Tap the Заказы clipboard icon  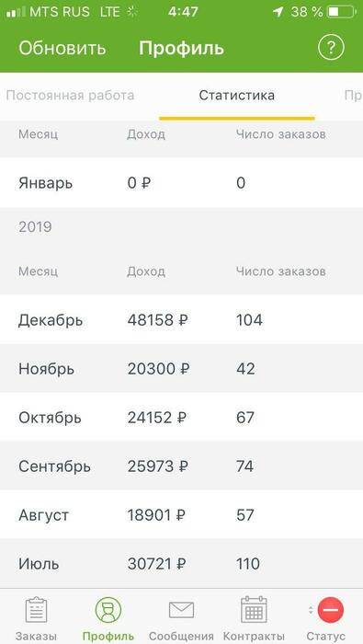click(37, 610)
